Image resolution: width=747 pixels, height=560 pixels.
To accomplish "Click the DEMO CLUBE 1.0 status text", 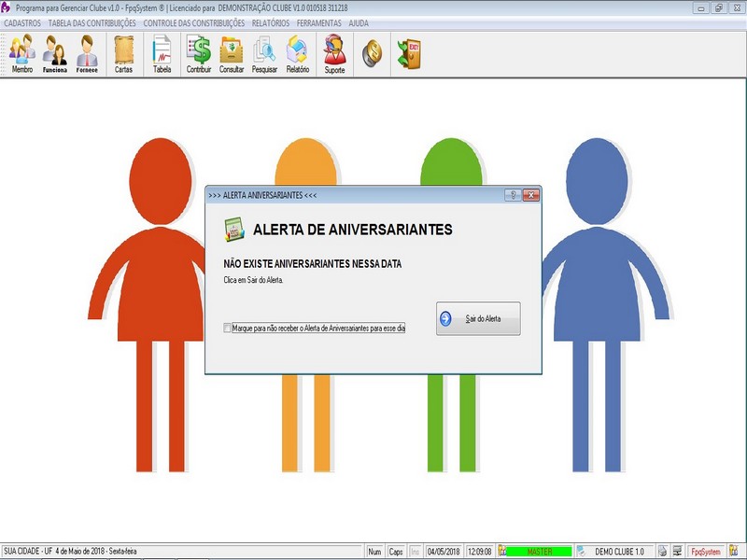I will tap(619, 552).
